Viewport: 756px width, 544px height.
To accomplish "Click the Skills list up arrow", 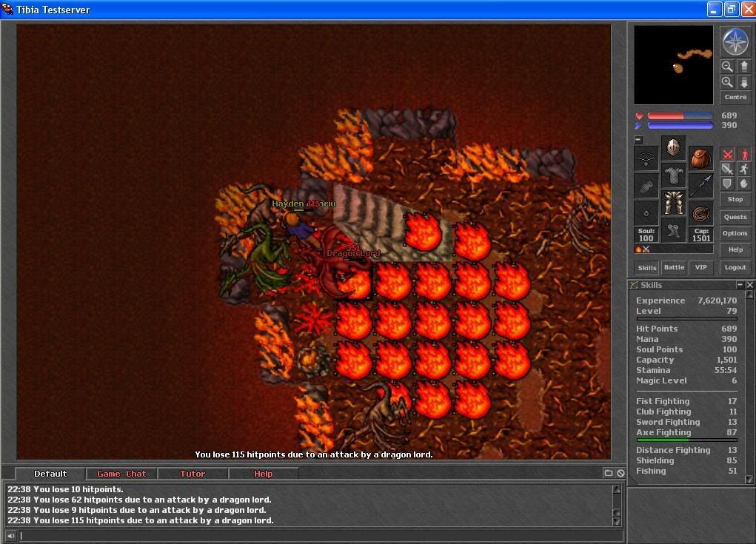I will click(x=749, y=295).
